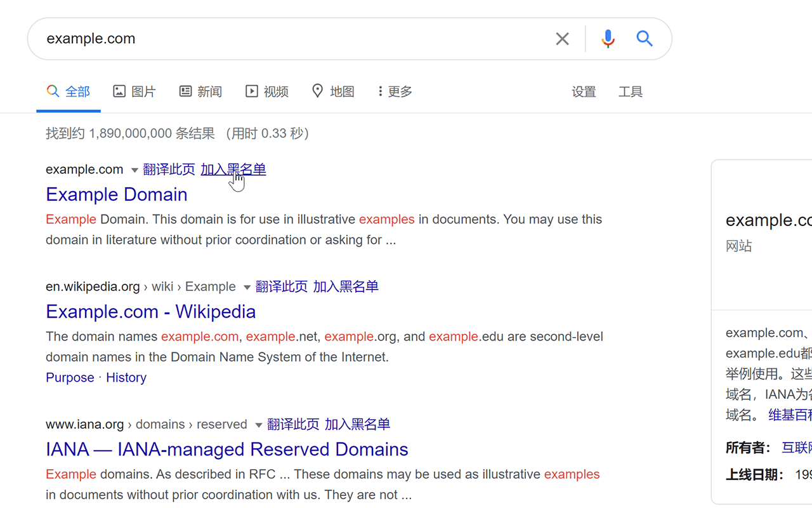812x508 pixels.
Task: Open the Example.com - Wikipedia result title
Action: coord(151,312)
